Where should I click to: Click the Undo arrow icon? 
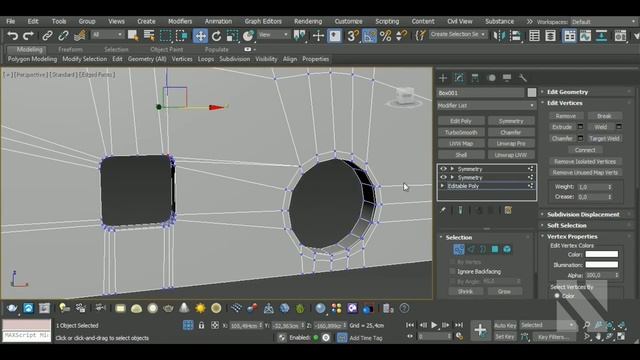pyautogui.click(x=13, y=36)
